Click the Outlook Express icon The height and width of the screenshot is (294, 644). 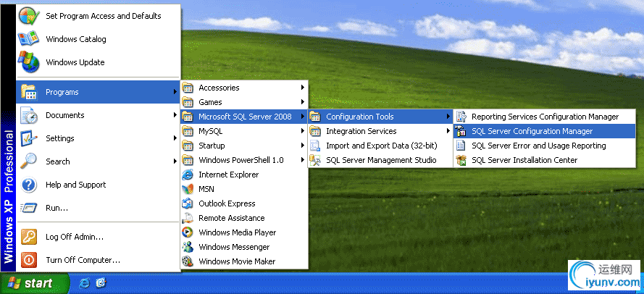click(x=188, y=203)
